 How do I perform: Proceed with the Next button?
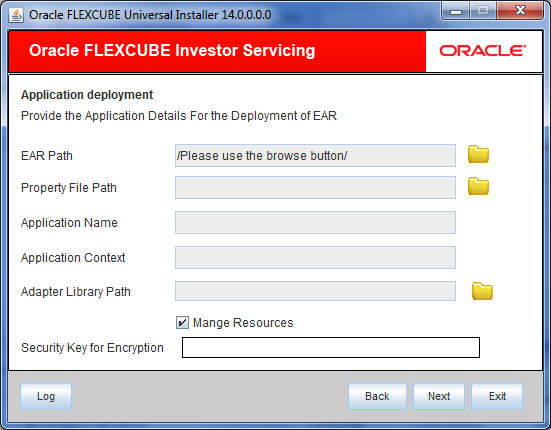439,396
